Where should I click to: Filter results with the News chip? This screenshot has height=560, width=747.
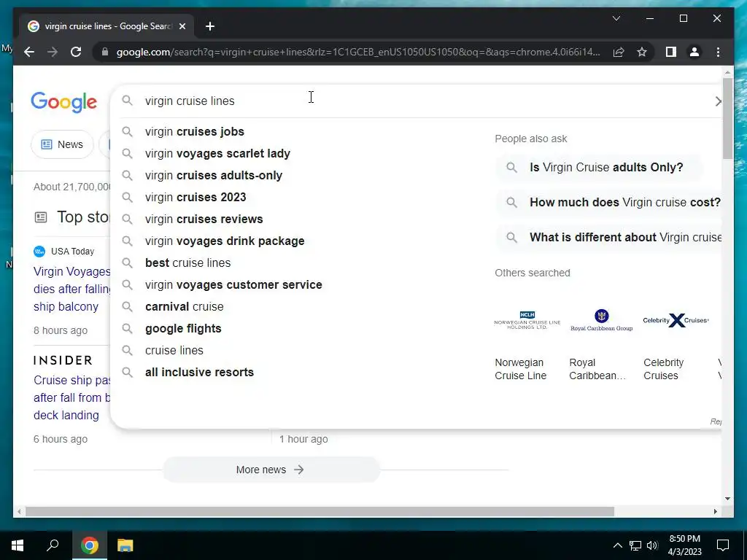click(63, 144)
